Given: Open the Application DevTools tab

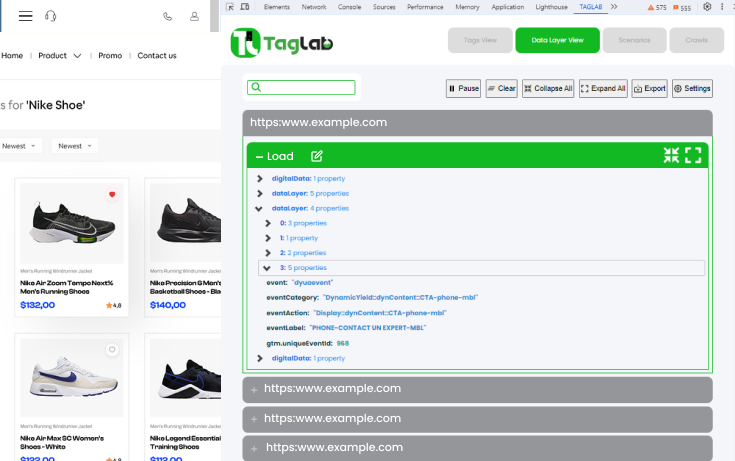Looking at the screenshot, I should click(x=508, y=7).
